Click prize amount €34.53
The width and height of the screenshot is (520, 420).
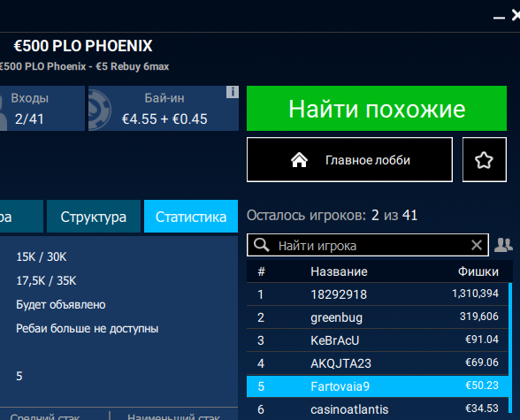click(x=482, y=409)
